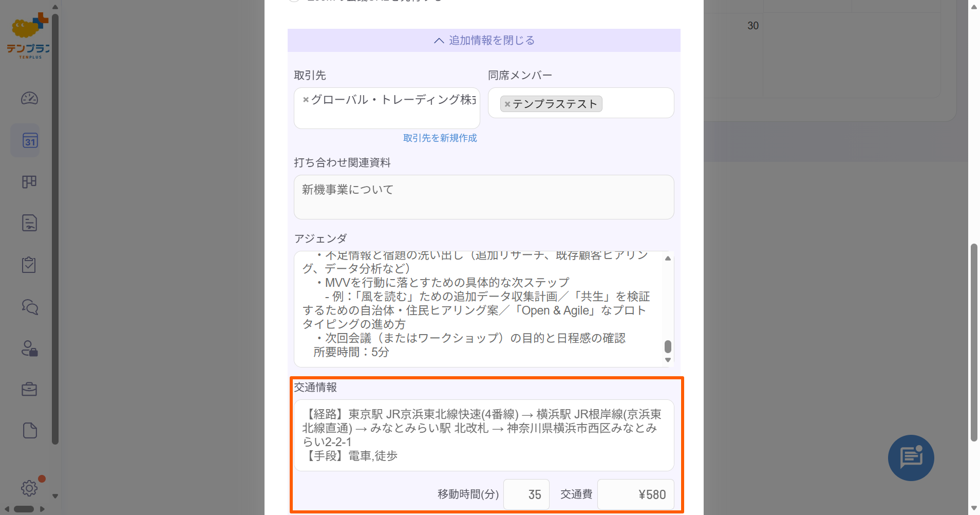This screenshot has height=515, width=980.
Task: Select the calendar icon in the sidebar
Action: [x=29, y=140]
